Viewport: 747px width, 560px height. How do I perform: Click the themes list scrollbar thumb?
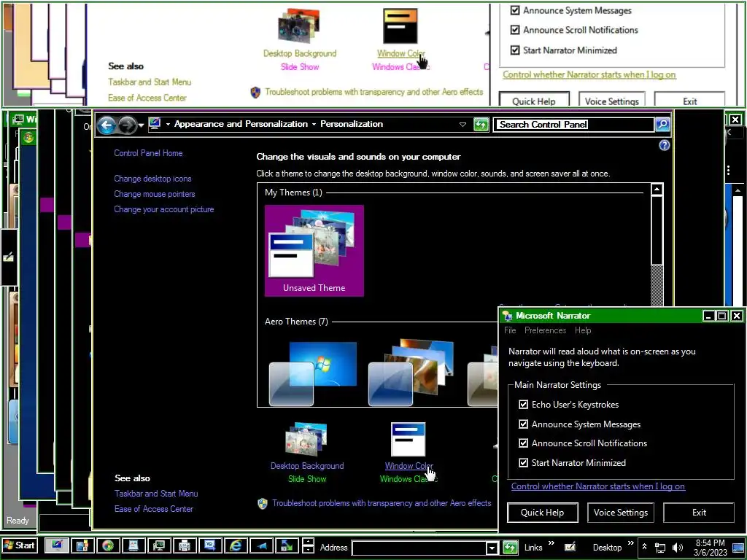click(657, 231)
